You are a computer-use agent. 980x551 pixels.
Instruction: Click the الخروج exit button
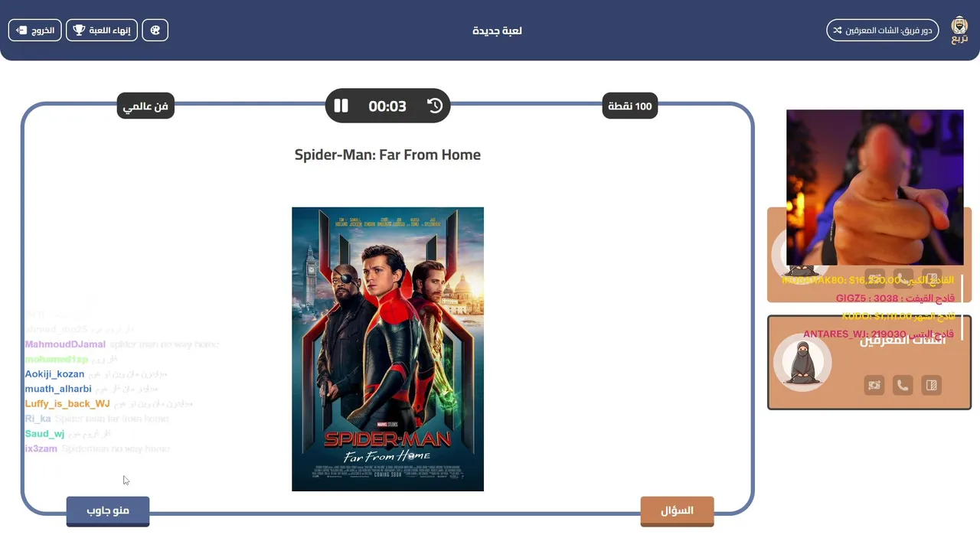pos(35,31)
